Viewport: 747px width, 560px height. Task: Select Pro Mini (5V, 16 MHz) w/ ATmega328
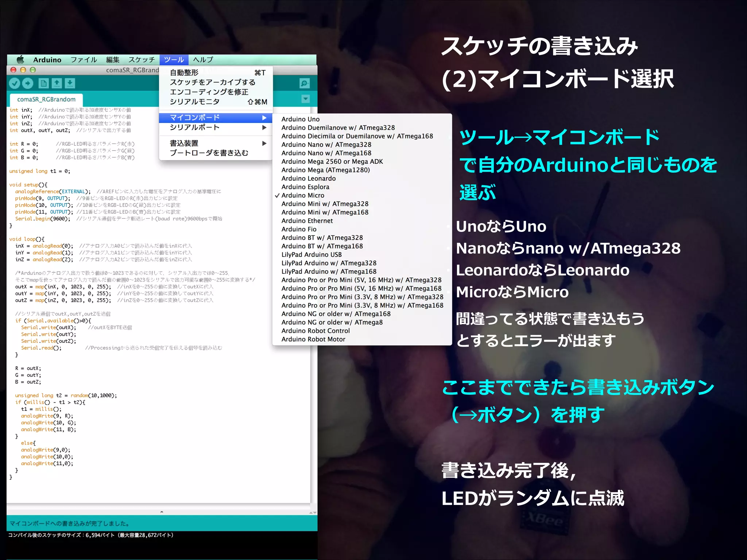tap(362, 280)
